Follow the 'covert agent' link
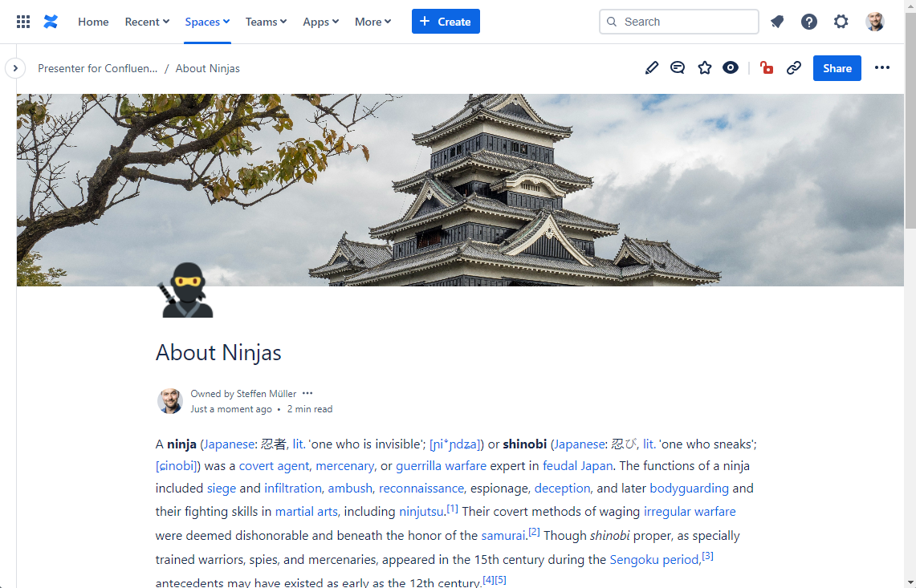Screen dimensions: 916x588 click(x=274, y=465)
